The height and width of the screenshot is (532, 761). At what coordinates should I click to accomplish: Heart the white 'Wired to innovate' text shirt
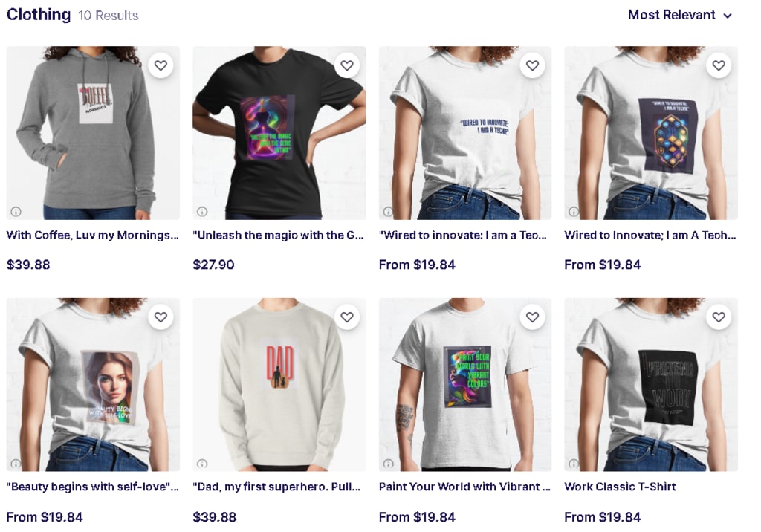(532, 65)
